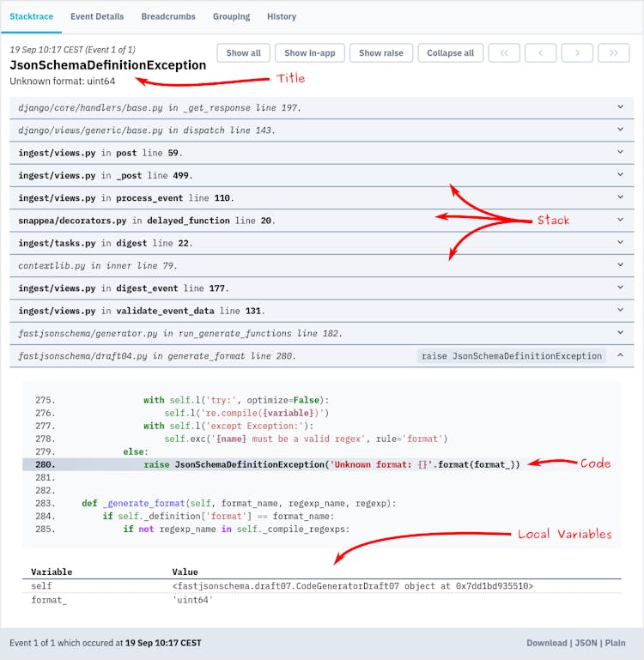Expand the process_event line 110 frame
This screenshot has height=660, width=644.
coord(620,197)
